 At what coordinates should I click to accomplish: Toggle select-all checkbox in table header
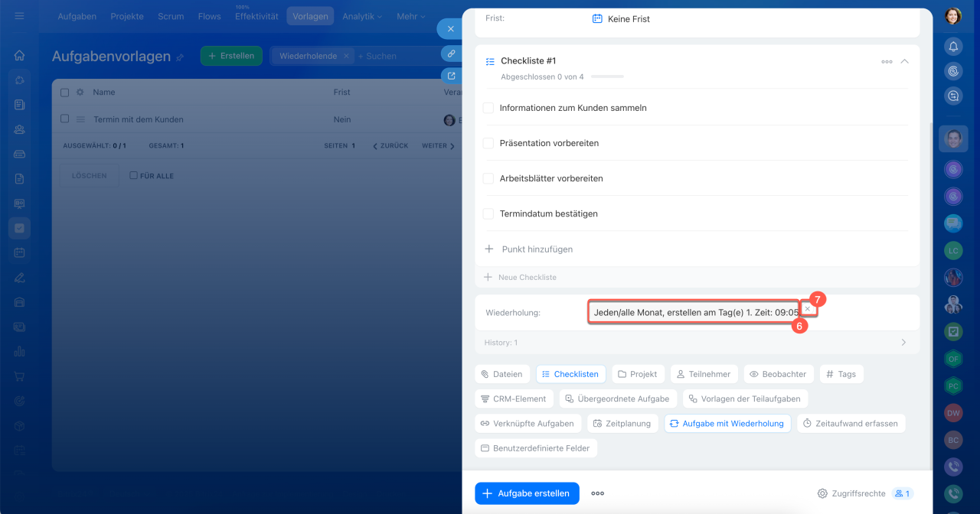pyautogui.click(x=64, y=92)
